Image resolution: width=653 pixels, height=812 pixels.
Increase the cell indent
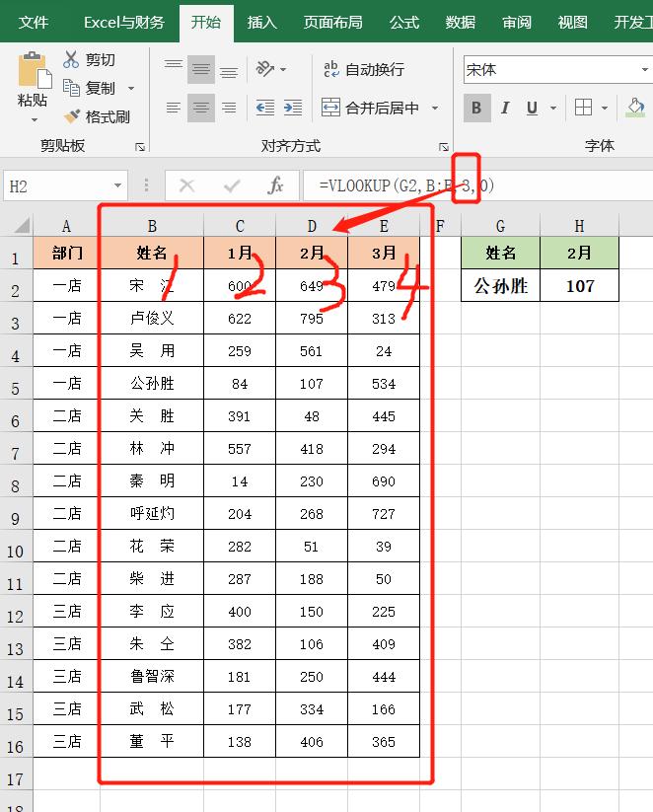[x=293, y=108]
